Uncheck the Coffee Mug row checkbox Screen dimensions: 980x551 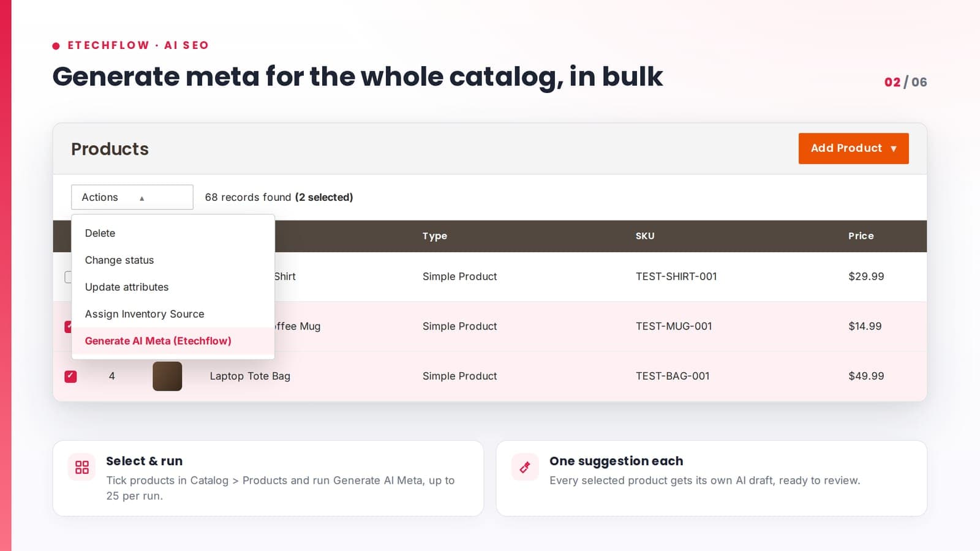(68, 326)
